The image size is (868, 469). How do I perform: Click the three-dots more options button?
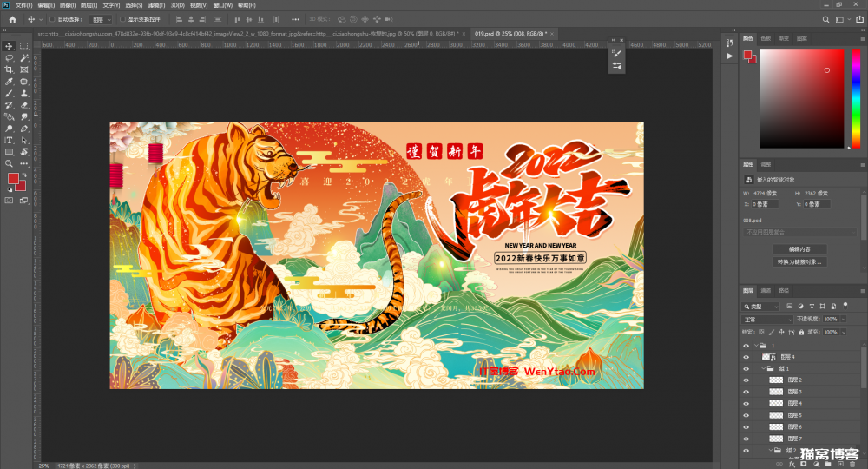pos(296,19)
